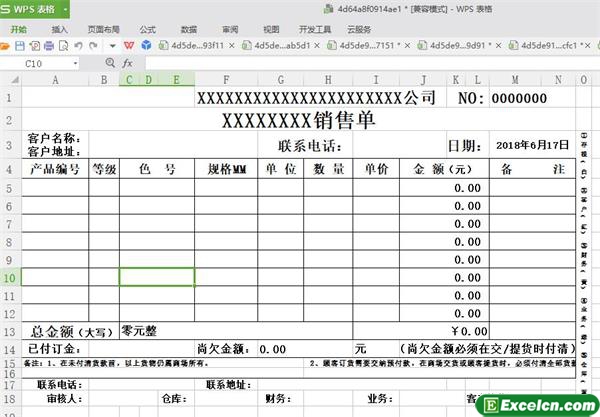Image resolution: width=600 pixels, height=417 pixels.
Task: Click the 金额(元) header cell
Action: [444, 169]
